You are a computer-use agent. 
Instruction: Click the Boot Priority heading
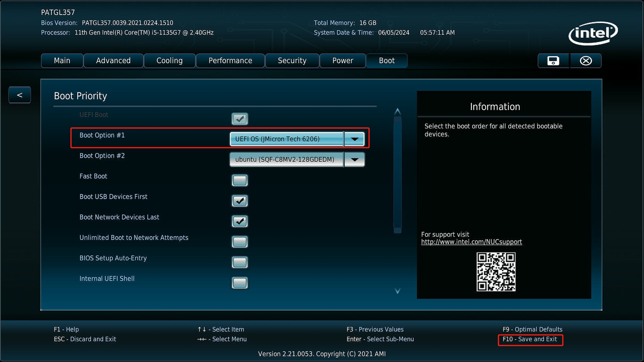point(80,96)
